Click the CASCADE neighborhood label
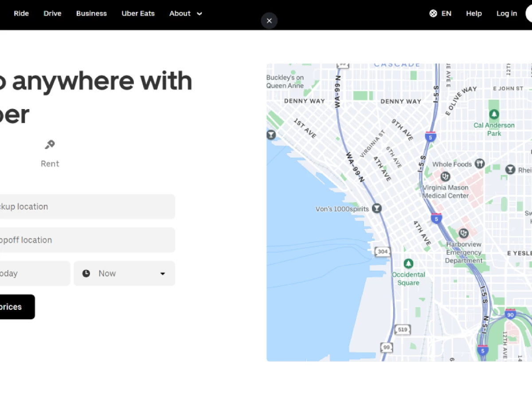Viewport: 532px width, 399px height. [397, 65]
